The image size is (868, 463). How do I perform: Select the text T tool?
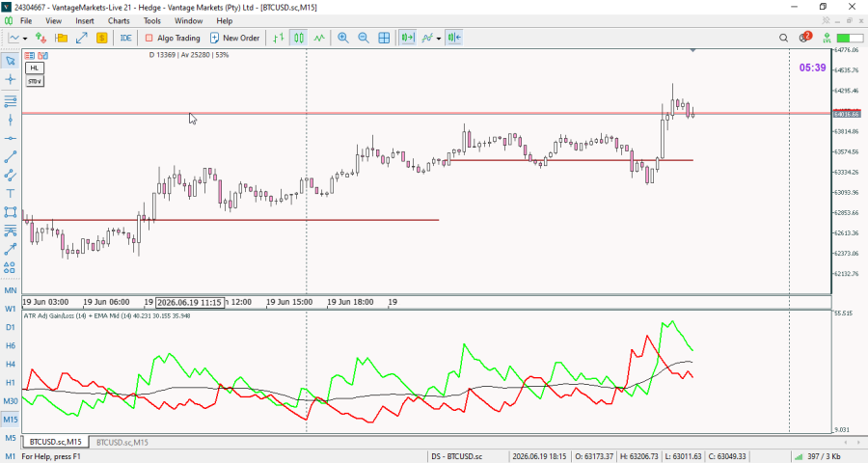(x=11, y=194)
